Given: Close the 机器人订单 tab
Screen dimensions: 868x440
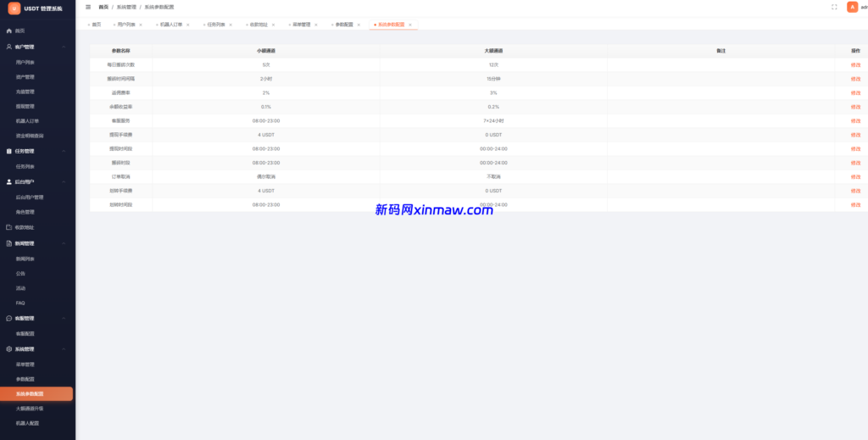Looking at the screenshot, I should (187, 25).
